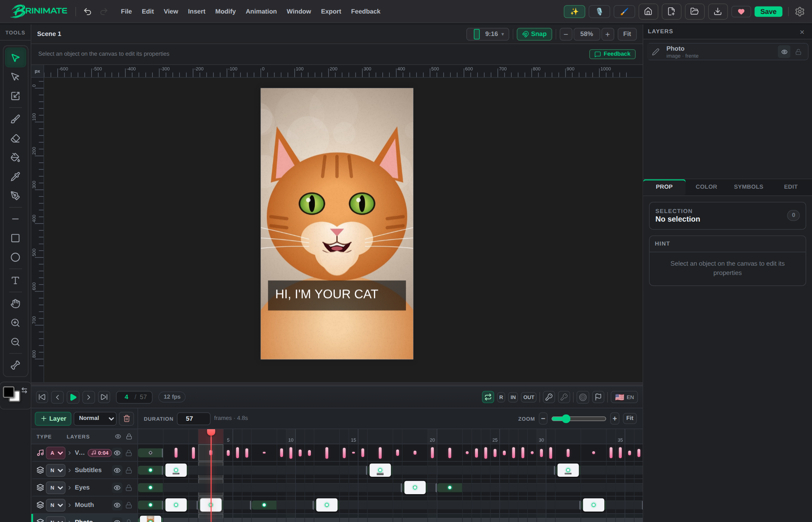The height and width of the screenshot is (522, 812).
Task: Click the Feedback button above the canvas
Action: point(612,54)
